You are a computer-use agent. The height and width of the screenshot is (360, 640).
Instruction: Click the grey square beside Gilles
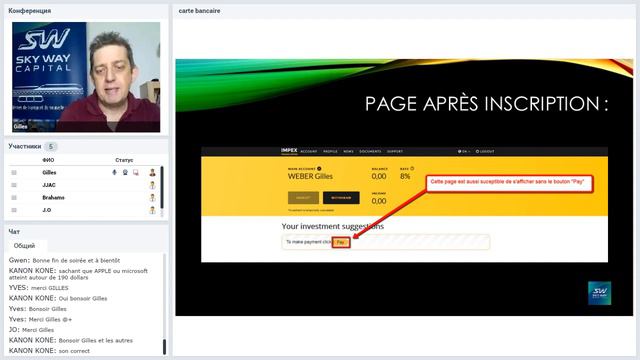(14, 173)
